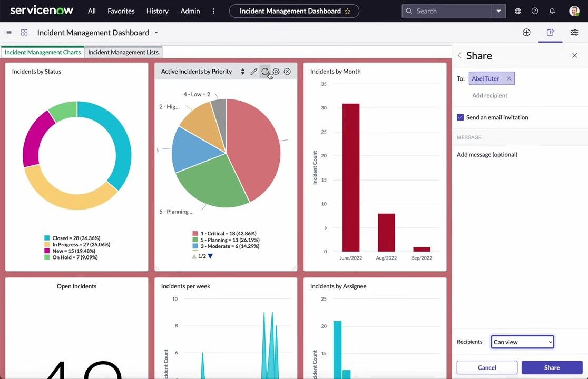Expand the Incident Management Dashboard title dropdown
The height and width of the screenshot is (379, 588).
[x=156, y=33]
